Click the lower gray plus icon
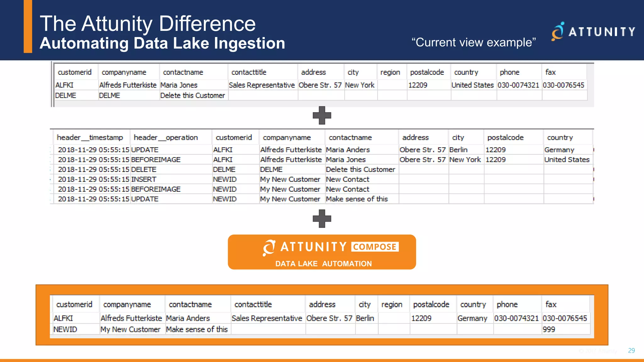Image resolution: width=644 pixels, height=362 pixels. point(322,218)
